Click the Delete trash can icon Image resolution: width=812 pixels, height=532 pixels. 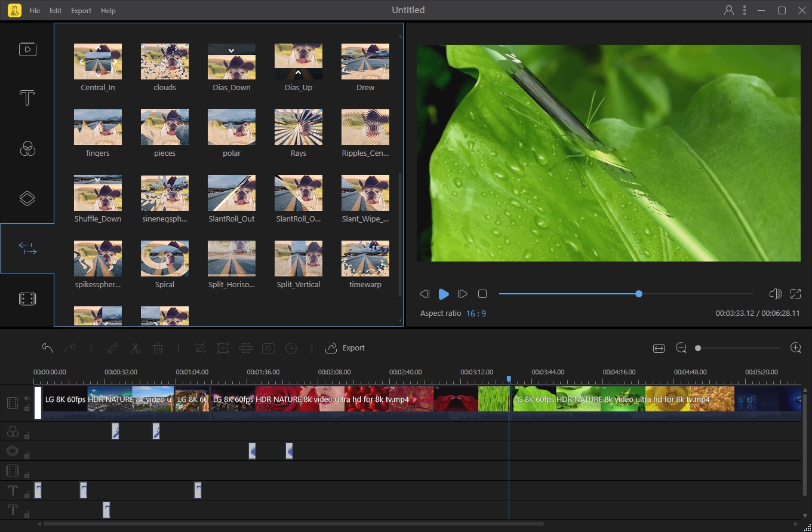click(158, 348)
